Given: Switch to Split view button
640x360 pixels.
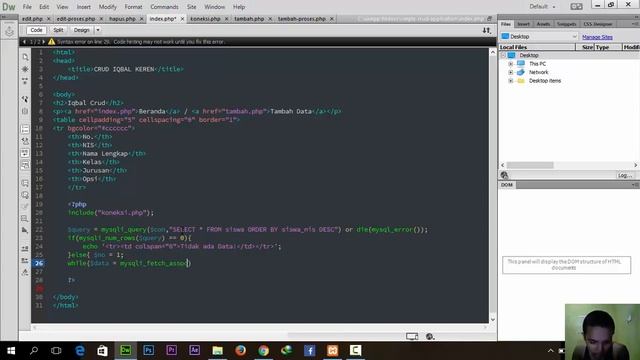Looking at the screenshot, I should click(x=58, y=30).
